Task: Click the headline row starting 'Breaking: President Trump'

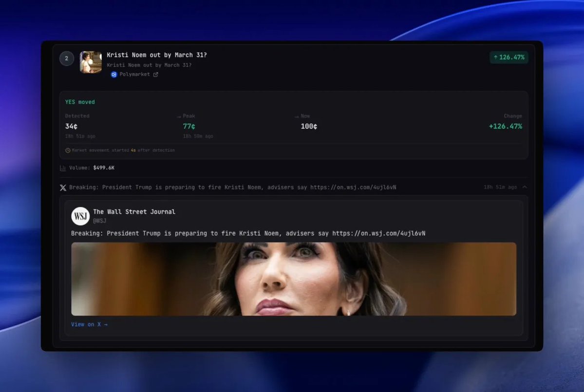Action: point(294,187)
